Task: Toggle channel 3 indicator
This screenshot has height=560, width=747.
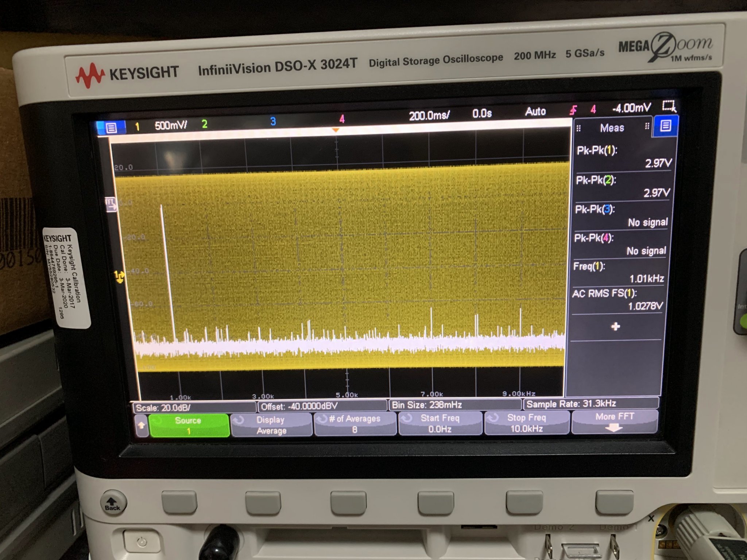Action: [x=273, y=121]
